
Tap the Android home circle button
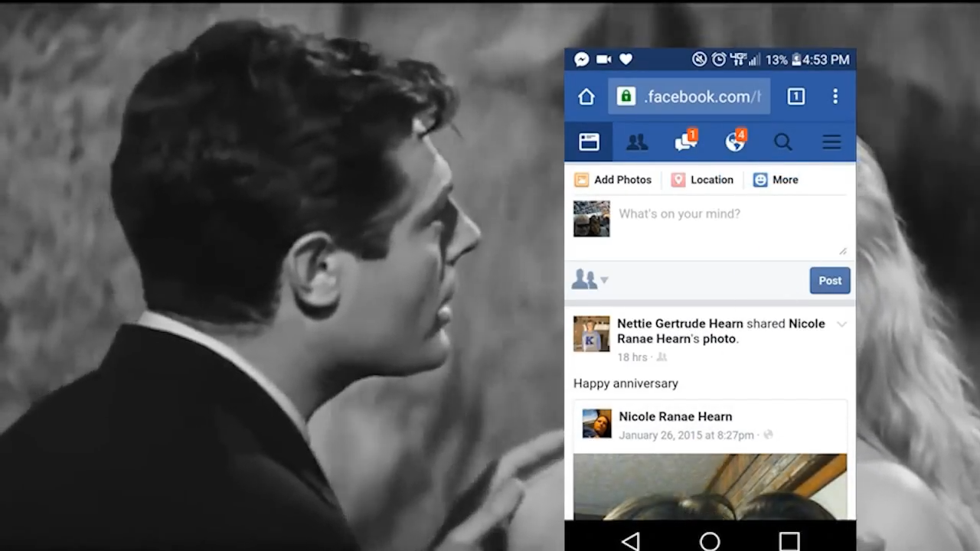pyautogui.click(x=710, y=541)
